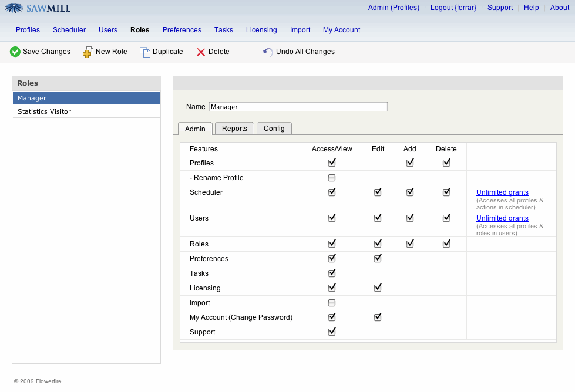This screenshot has height=392, width=575.
Task: Click the New Role plus icon
Action: (88, 52)
